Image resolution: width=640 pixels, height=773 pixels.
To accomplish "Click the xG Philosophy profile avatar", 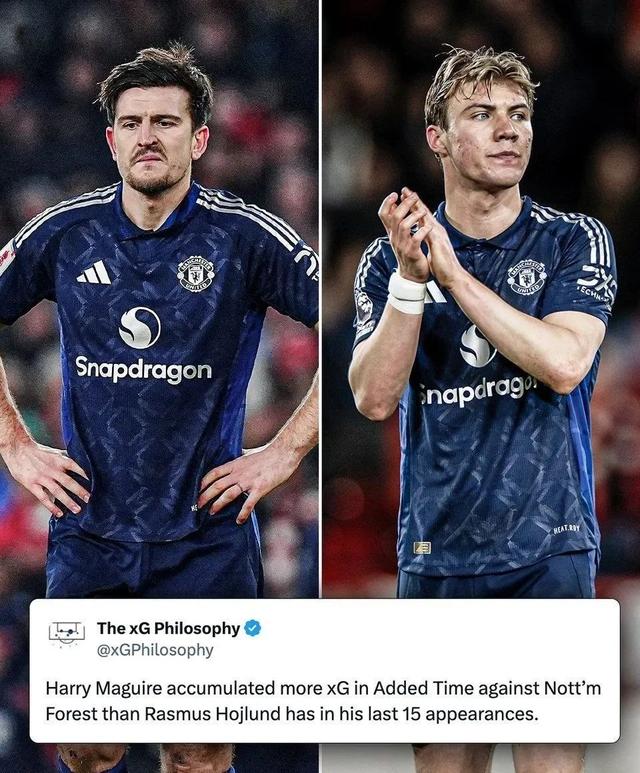I will click(67, 632).
